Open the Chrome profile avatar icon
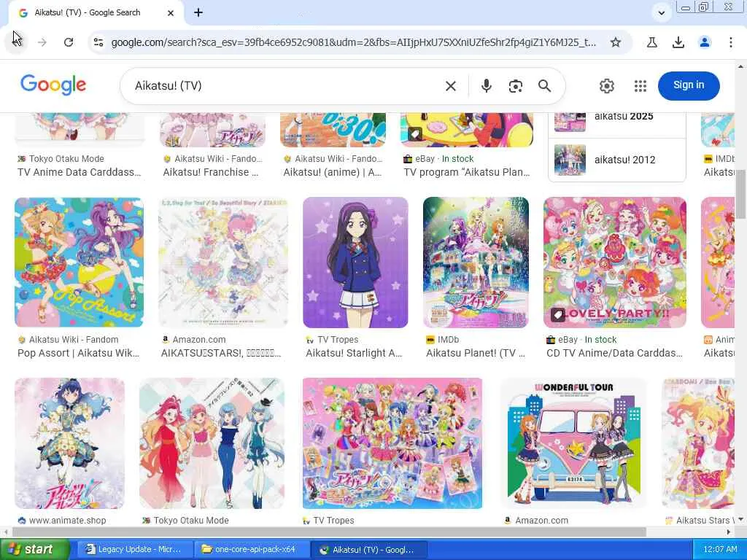Image resolution: width=747 pixels, height=560 pixels. [705, 42]
